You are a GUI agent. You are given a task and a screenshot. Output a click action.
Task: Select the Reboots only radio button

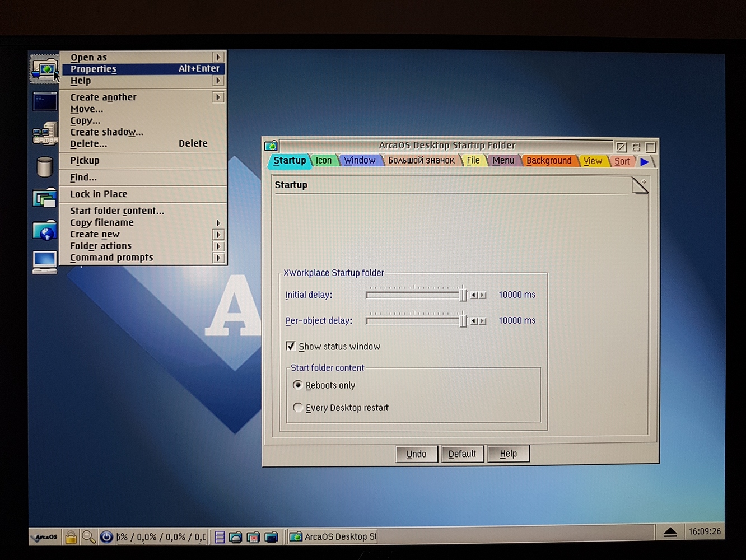pyautogui.click(x=298, y=385)
